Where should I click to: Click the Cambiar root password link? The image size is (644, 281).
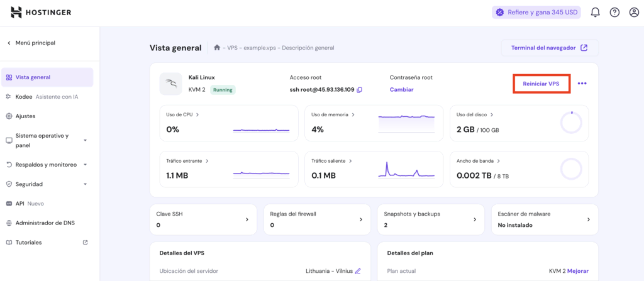pos(401,90)
